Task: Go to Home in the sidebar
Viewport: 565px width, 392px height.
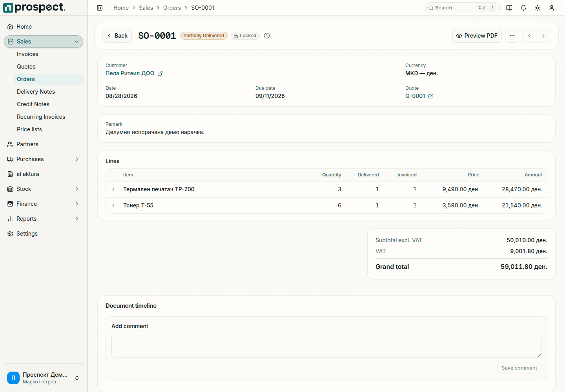Action: pos(44,27)
